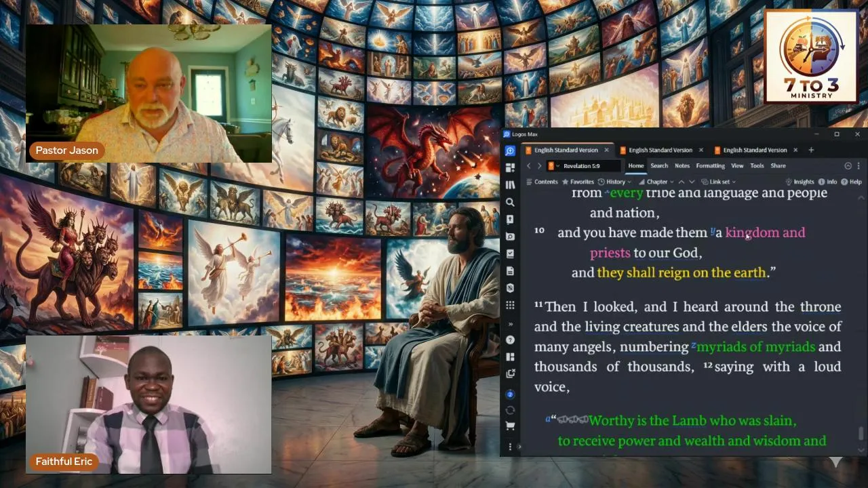Select the Faithful Eric video tile
Image resolution: width=868 pixels, height=488 pixels.
click(149, 404)
